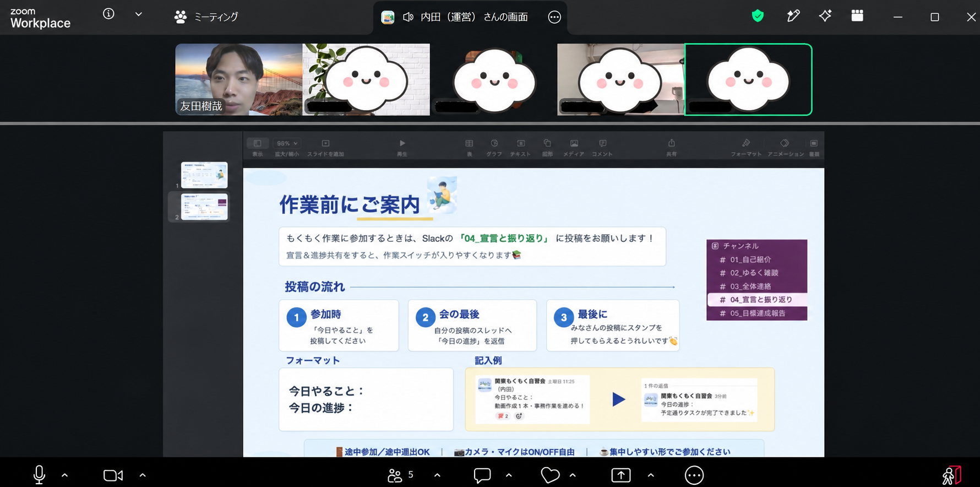The height and width of the screenshot is (487, 980).
Task: Click the add slide (スライドを追加) icon
Action: (x=325, y=143)
